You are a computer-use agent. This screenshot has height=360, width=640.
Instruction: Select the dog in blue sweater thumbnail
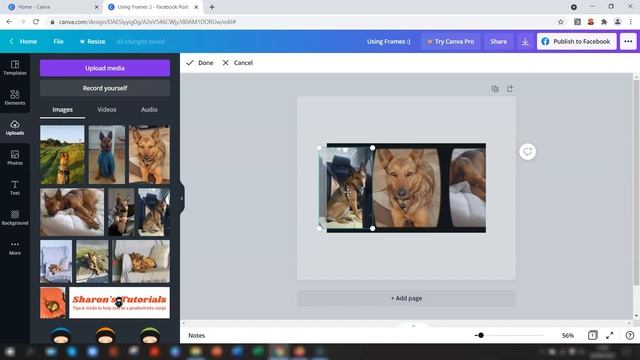[x=107, y=154]
